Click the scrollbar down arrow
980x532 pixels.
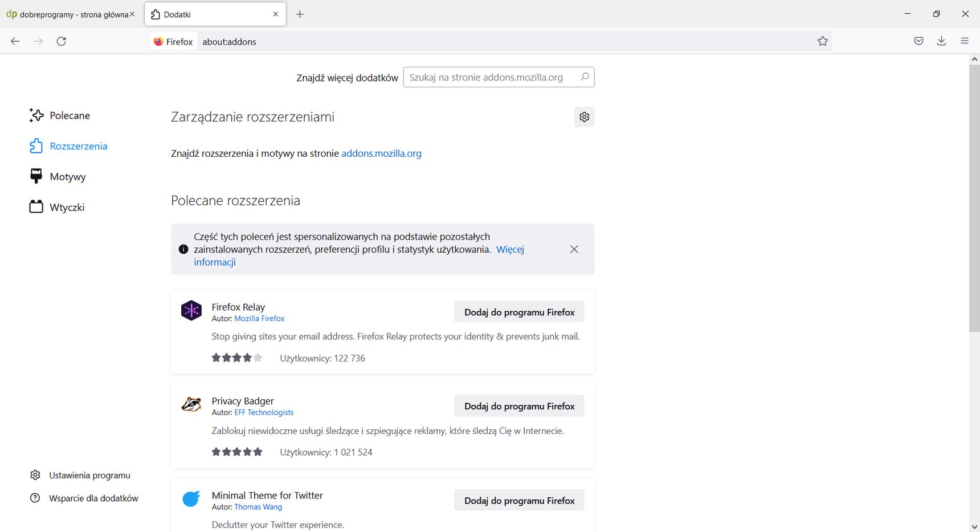pyautogui.click(x=974, y=527)
